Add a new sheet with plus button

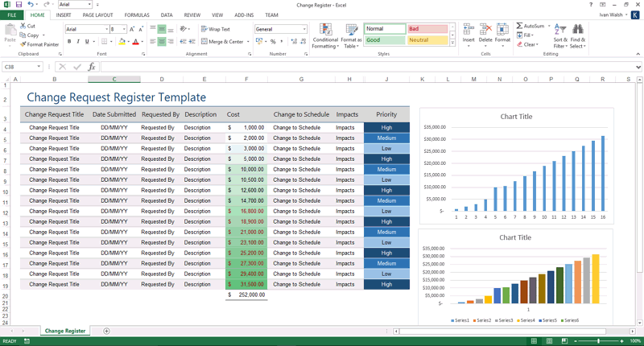pos(106,331)
